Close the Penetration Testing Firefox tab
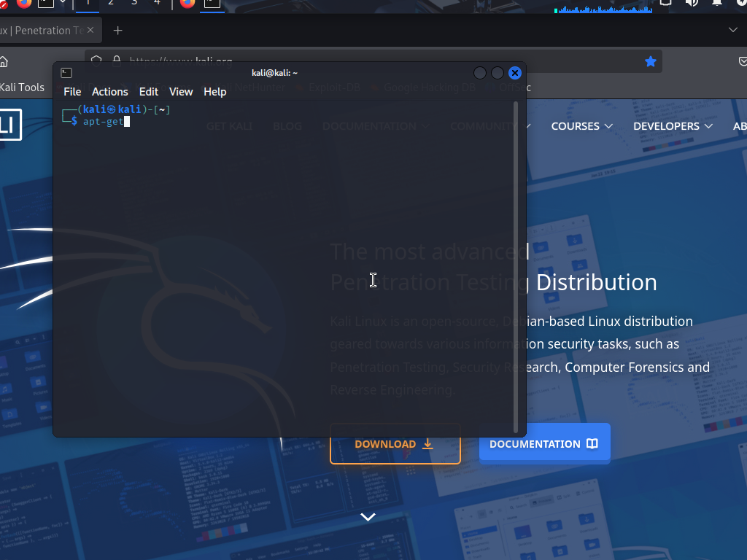 (90, 30)
